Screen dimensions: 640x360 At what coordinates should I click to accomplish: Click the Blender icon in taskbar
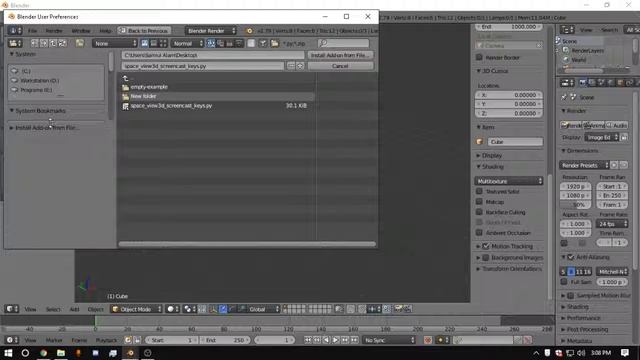130,353
